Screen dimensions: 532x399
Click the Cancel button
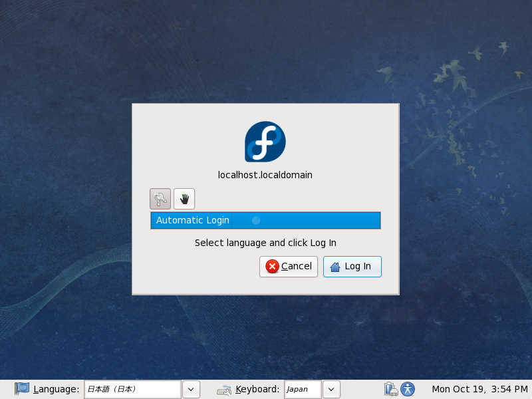pyautogui.click(x=289, y=266)
